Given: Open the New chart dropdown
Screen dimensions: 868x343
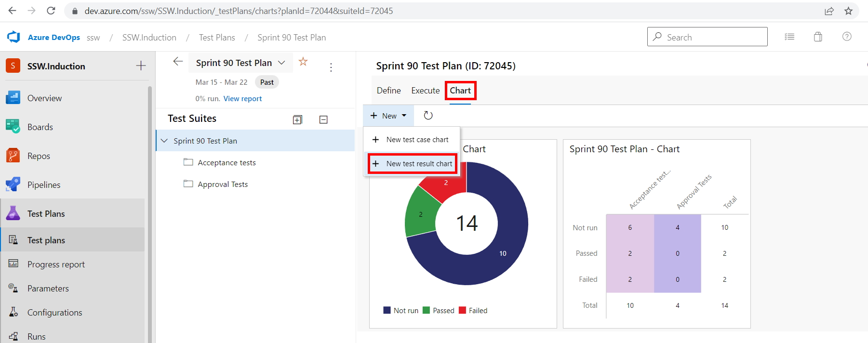Looking at the screenshot, I should [388, 116].
